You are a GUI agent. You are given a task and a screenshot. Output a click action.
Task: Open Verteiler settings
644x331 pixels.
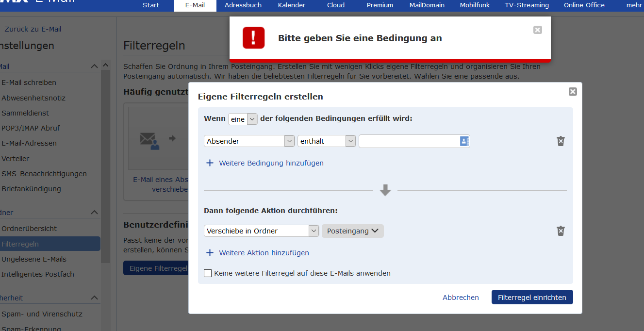[16, 159]
